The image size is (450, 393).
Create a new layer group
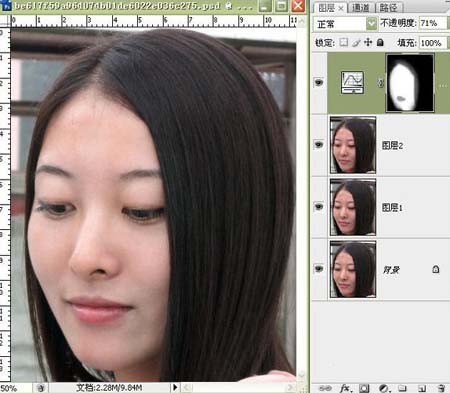pyautogui.click(x=403, y=388)
